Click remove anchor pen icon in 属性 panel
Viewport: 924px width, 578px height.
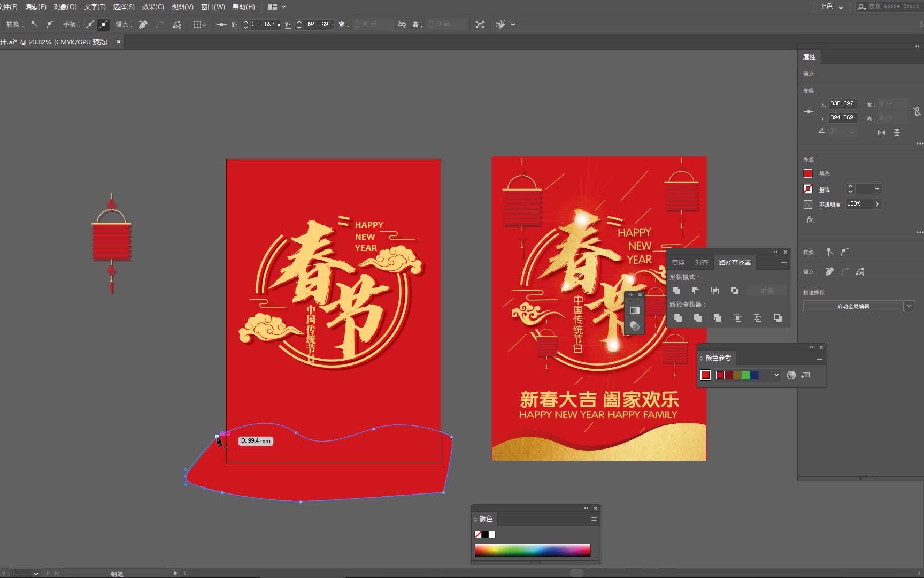(829, 272)
